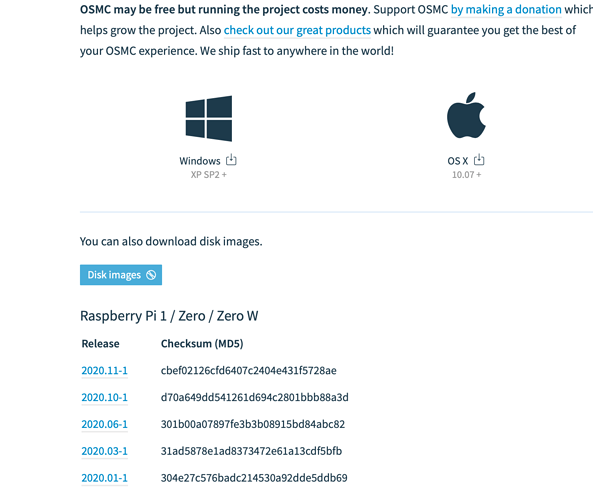Screen dimensions: 593x500
Task: Click the OS X download label
Action: 458,161
